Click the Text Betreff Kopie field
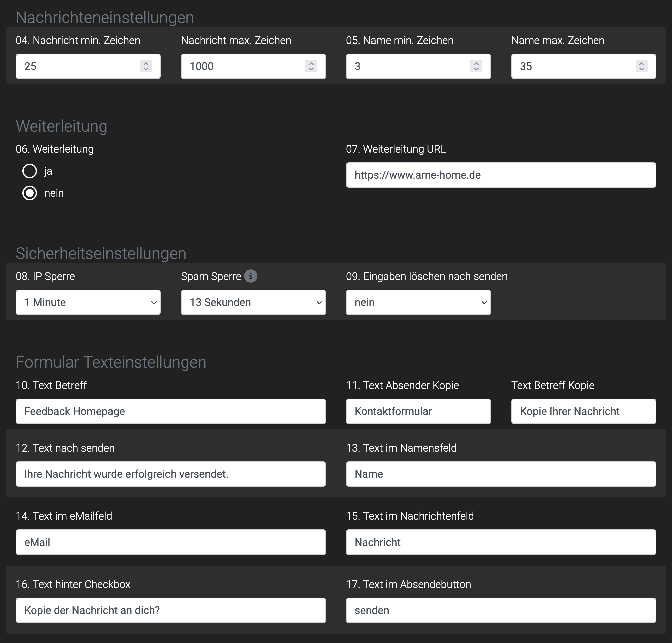672x643 pixels. pyautogui.click(x=583, y=411)
